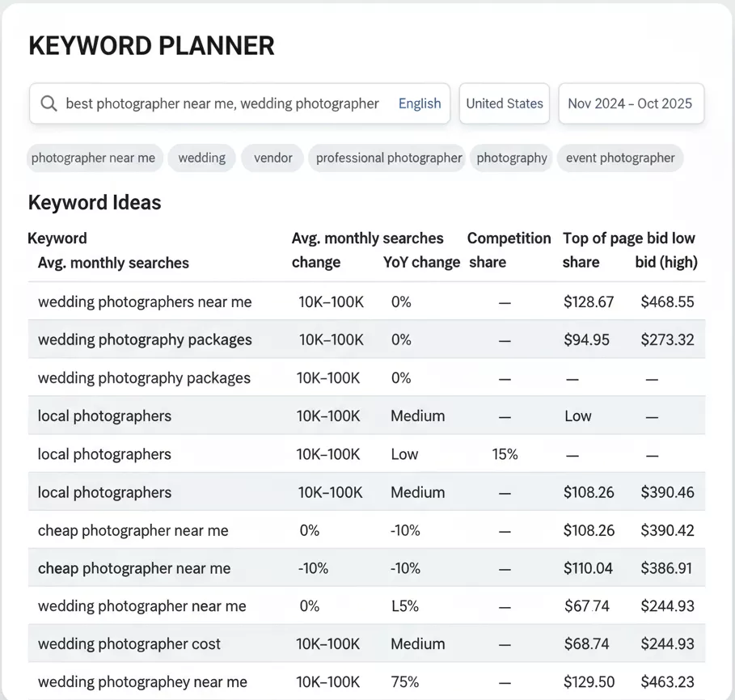Sort by the Keyword column header

pos(57,238)
